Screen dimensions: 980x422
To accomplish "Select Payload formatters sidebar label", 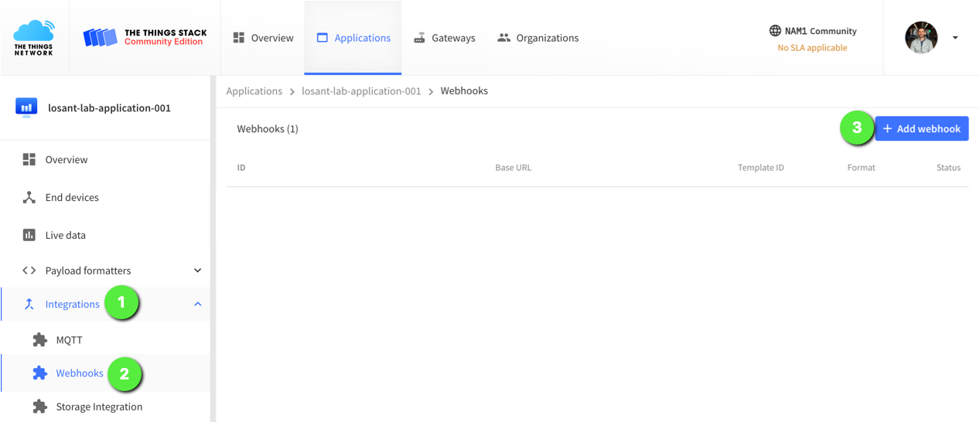I will coord(88,271).
